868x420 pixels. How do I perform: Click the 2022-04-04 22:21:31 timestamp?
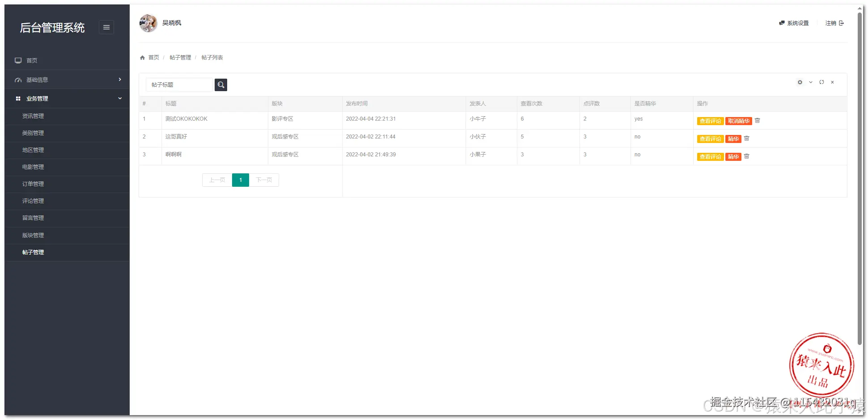tap(371, 119)
